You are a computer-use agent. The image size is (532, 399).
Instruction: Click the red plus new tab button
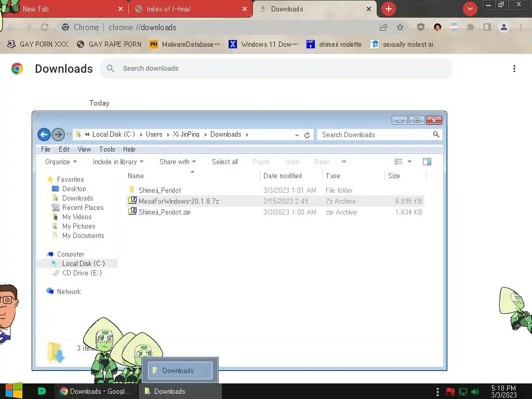click(389, 9)
